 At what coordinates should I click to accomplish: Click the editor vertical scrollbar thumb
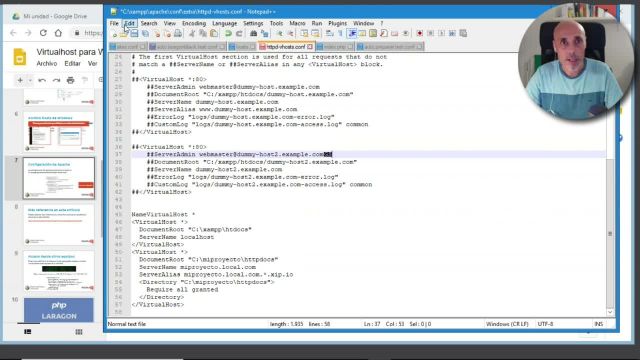610,233
